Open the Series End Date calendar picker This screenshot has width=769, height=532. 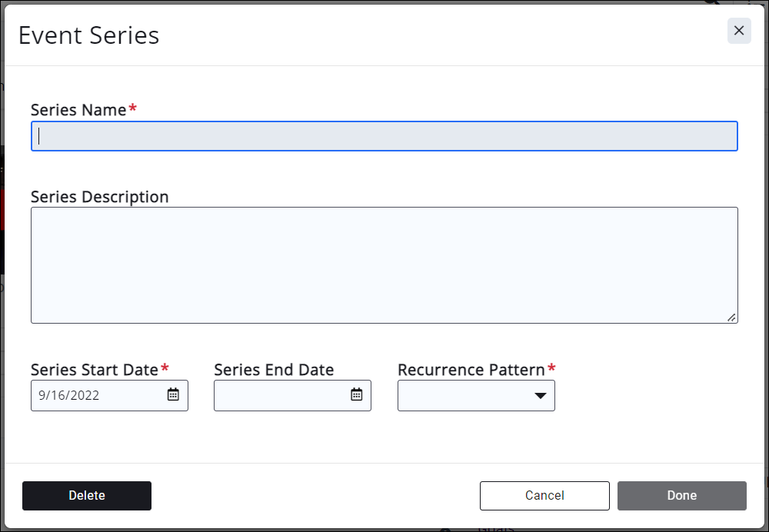(357, 395)
